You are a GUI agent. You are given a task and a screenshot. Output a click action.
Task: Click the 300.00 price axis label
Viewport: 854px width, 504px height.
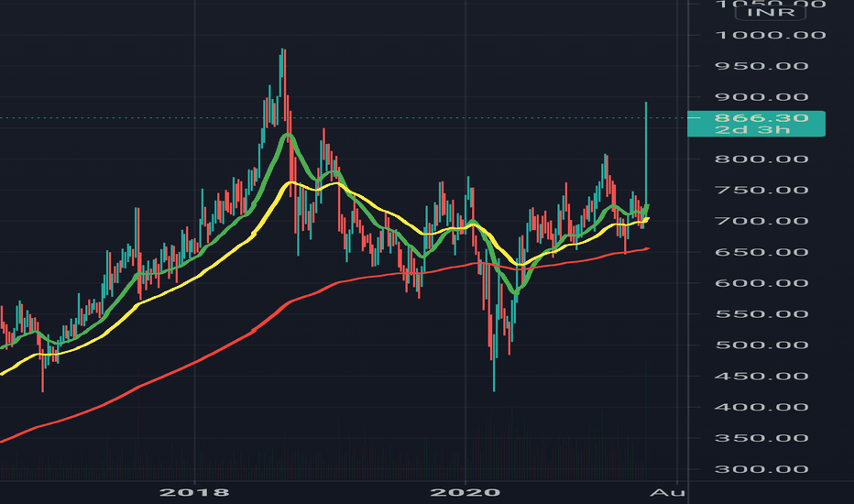pos(761,469)
